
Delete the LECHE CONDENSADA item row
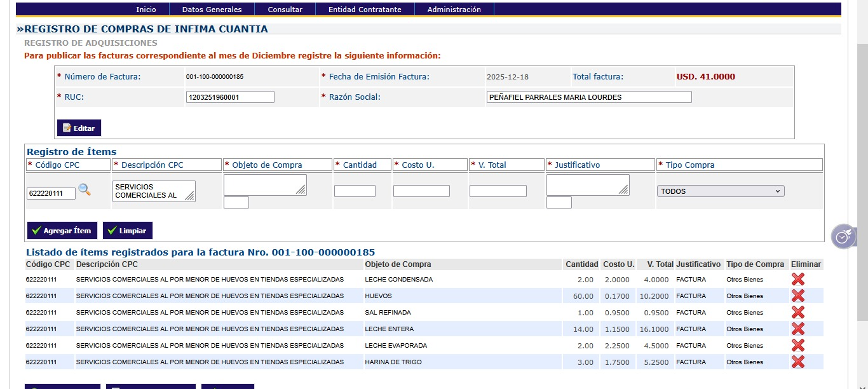pos(798,280)
